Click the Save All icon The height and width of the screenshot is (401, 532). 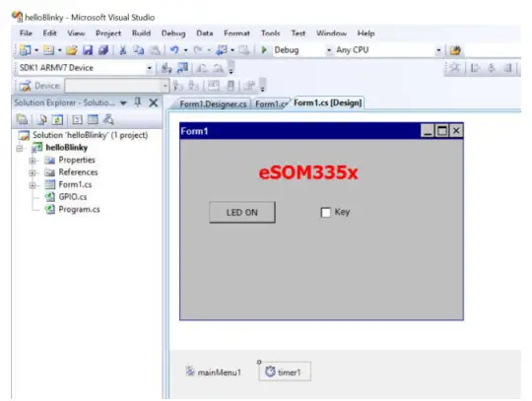(103, 50)
